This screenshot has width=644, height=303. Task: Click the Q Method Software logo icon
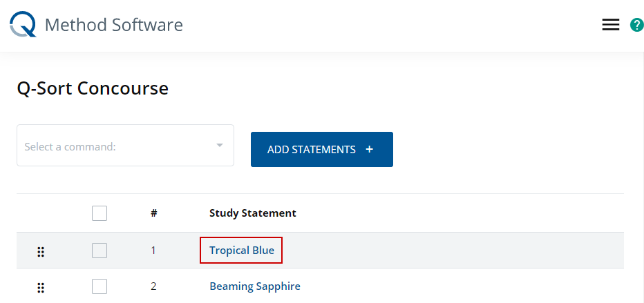pyautogui.click(x=22, y=26)
